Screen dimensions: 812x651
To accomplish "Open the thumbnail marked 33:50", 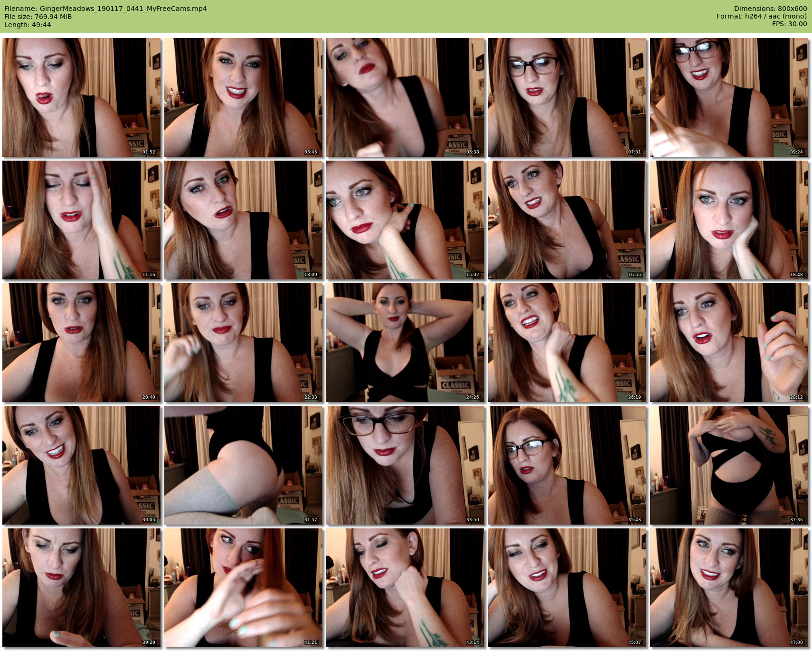I will tap(406, 465).
